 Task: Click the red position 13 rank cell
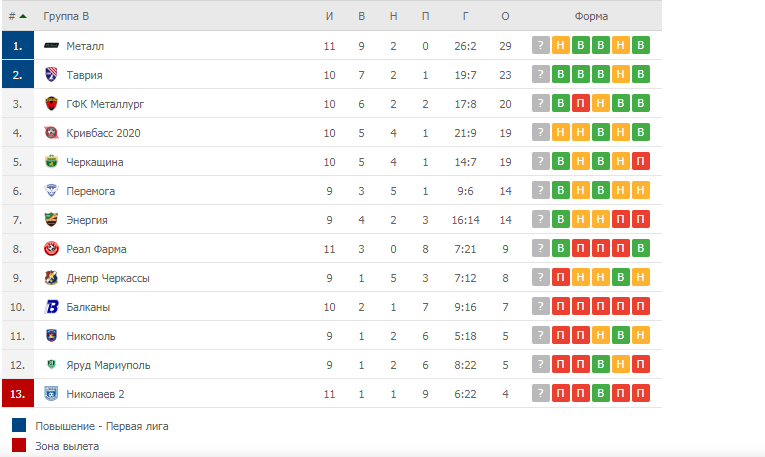tap(17, 394)
